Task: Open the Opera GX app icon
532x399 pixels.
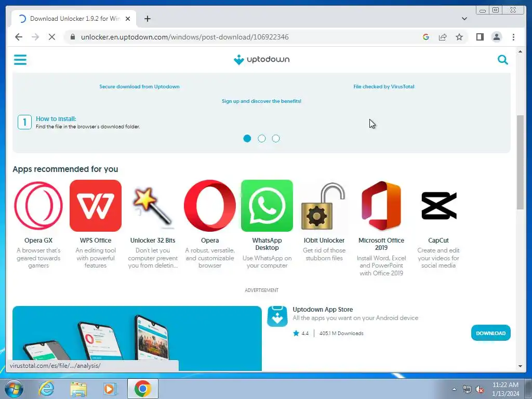Action: 38,206
